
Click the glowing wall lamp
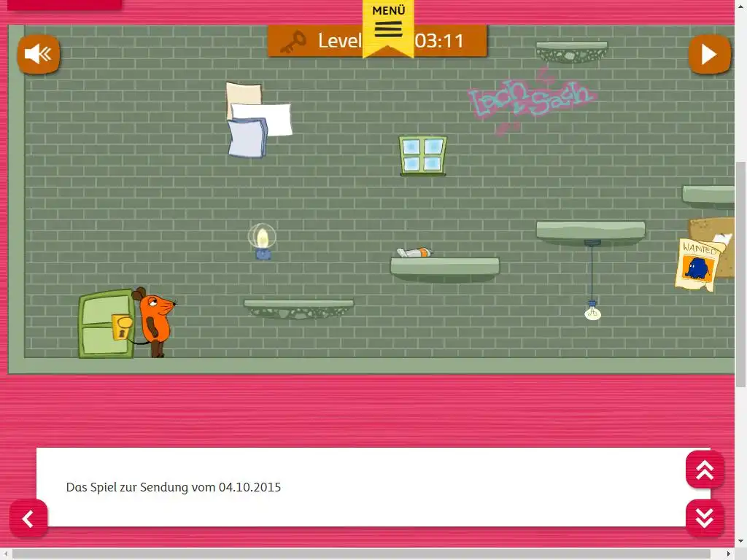click(262, 241)
